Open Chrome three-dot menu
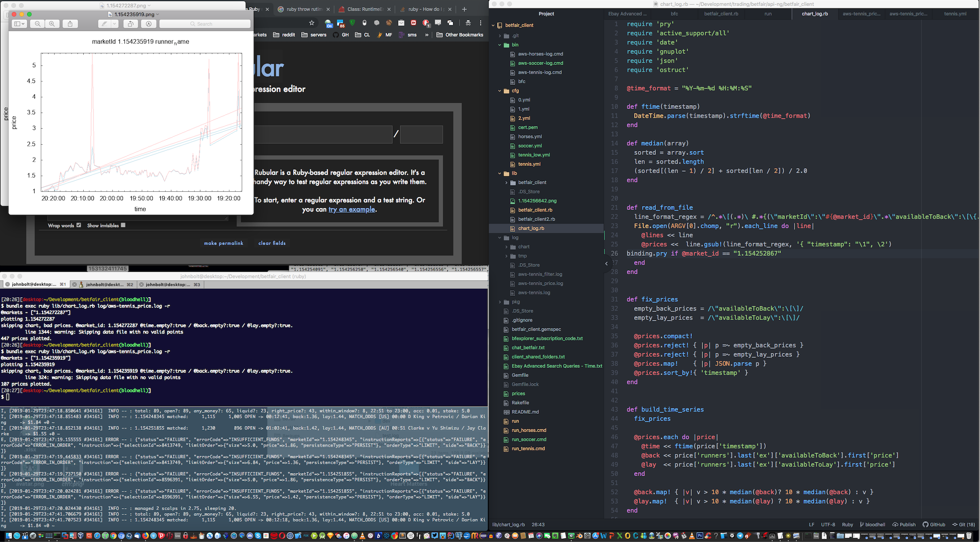Image resolution: width=980 pixels, height=542 pixels. pos(480,23)
